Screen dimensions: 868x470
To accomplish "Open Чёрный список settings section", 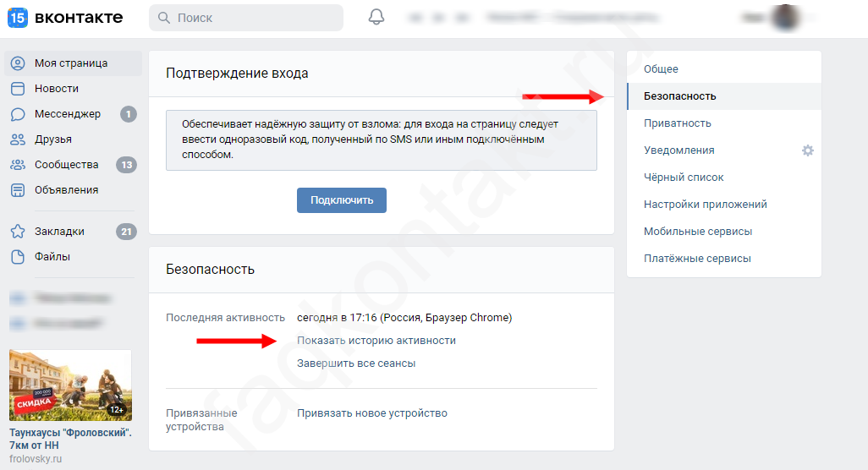I will click(684, 178).
